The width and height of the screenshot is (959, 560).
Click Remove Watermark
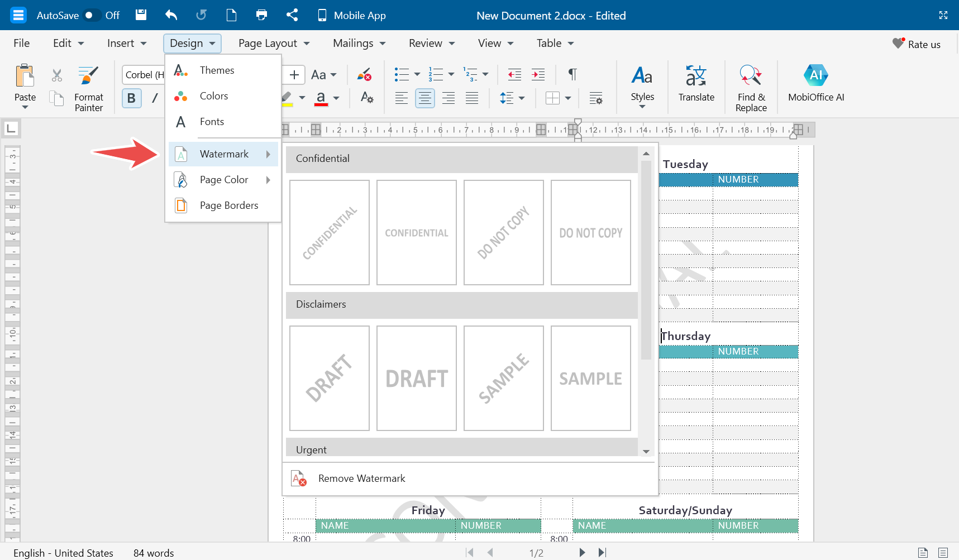pos(361,478)
